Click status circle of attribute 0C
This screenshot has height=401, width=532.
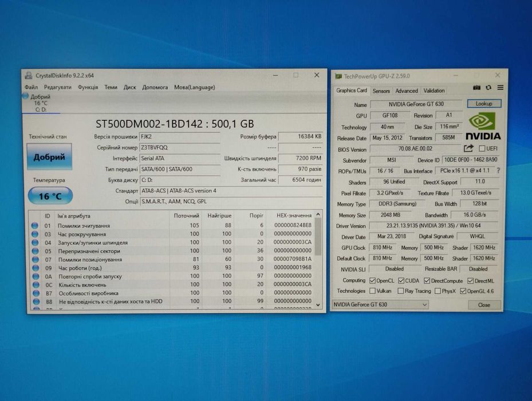pos(36,285)
